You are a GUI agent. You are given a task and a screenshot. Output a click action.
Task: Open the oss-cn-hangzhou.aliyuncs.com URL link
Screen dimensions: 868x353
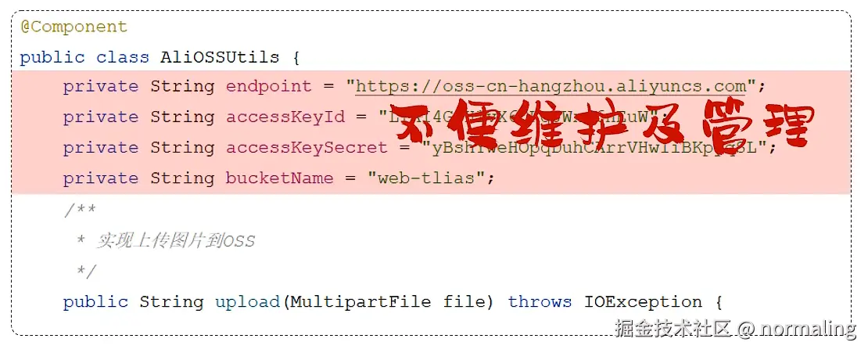[551, 86]
